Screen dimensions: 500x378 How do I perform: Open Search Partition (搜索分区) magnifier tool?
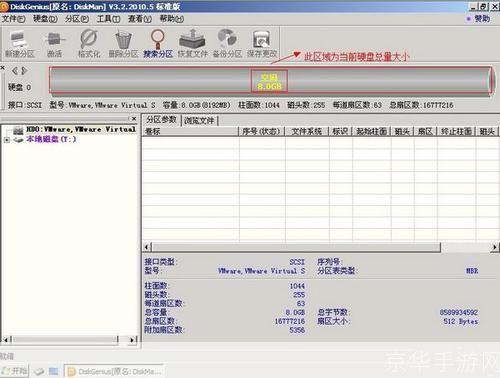[158, 44]
